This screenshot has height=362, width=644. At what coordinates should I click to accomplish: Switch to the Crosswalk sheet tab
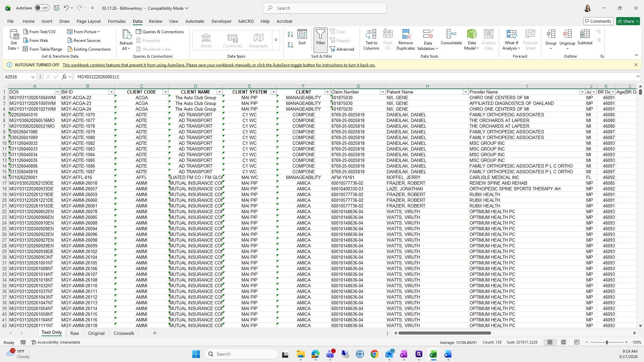click(124, 333)
